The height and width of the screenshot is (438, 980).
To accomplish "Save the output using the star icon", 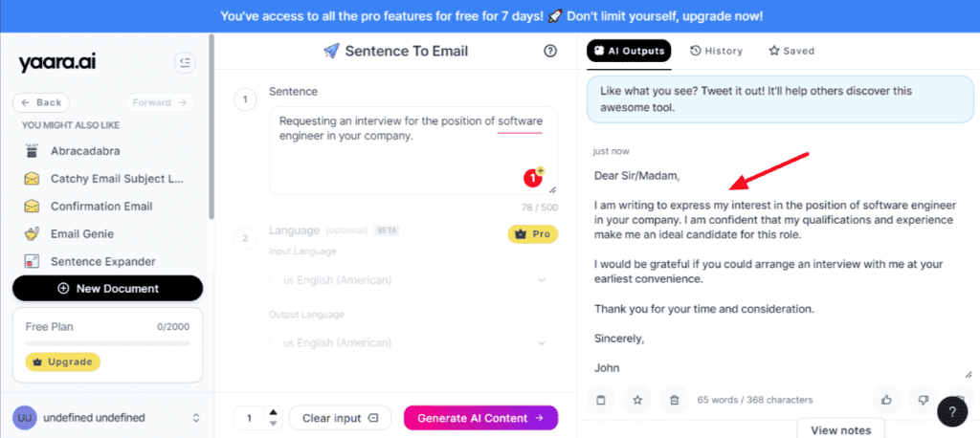I will click(637, 400).
